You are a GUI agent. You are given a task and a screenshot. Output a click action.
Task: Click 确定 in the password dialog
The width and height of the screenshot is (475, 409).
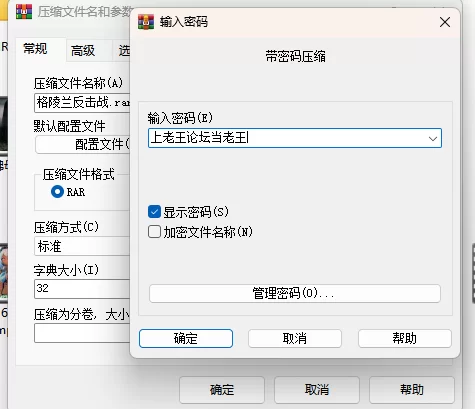coord(186,338)
